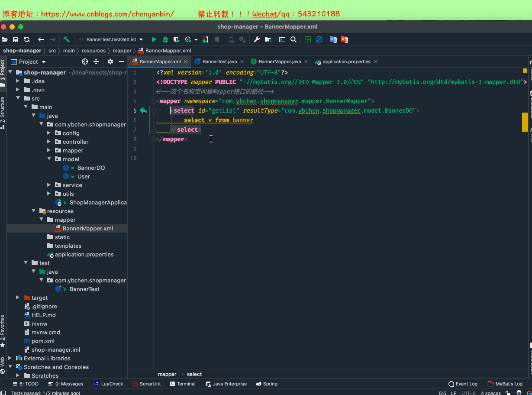Viewport: 532px width, 395px height.
Task: Open the Event Log
Action: [463, 384]
